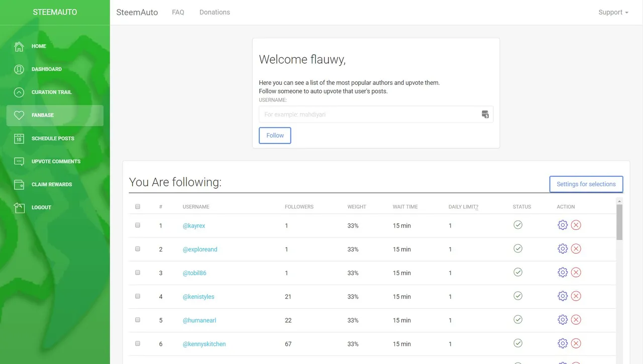The width and height of the screenshot is (643, 364).
Task: Click the Upvote Comments chat bubble icon
Action: click(19, 162)
